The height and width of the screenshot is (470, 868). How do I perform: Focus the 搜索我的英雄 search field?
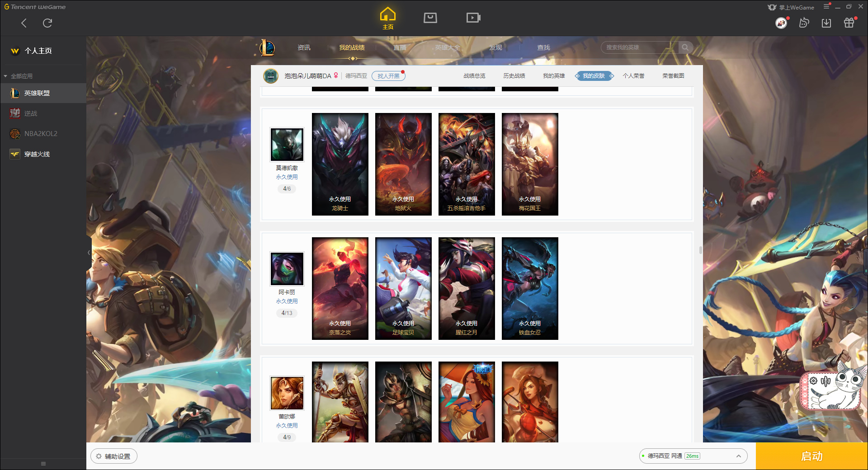[x=640, y=47]
